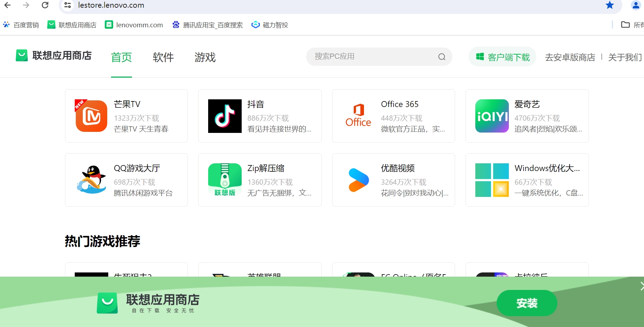
Task: Click the browser back arrow
Action: (x=7, y=5)
